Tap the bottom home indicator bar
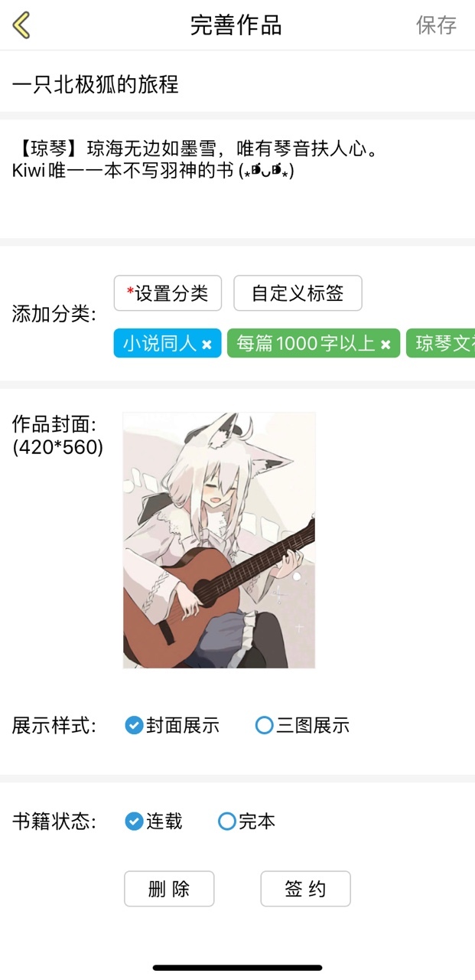Image resolution: width=475 pixels, height=980 pixels. 237,968
